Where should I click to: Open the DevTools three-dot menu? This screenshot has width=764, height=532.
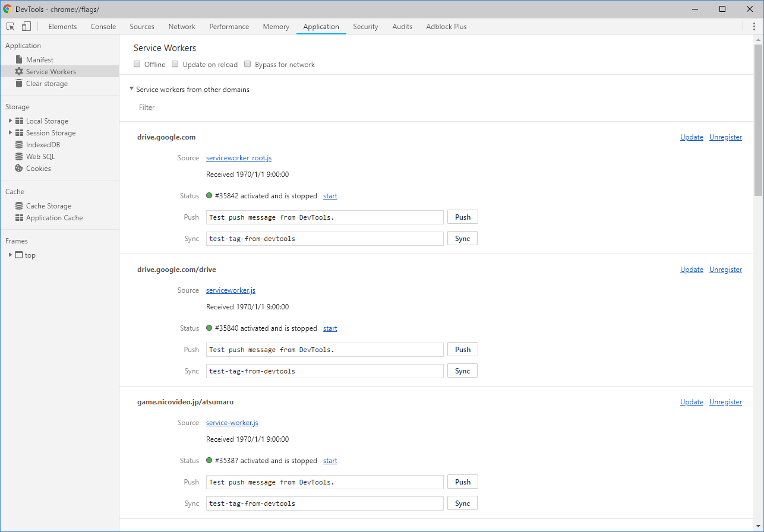point(754,26)
